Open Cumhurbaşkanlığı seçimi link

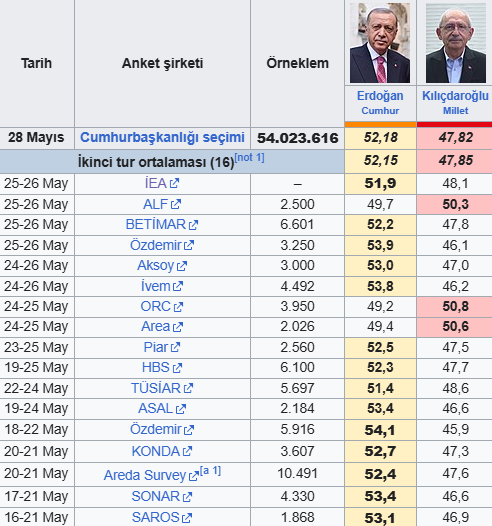pyautogui.click(x=162, y=138)
